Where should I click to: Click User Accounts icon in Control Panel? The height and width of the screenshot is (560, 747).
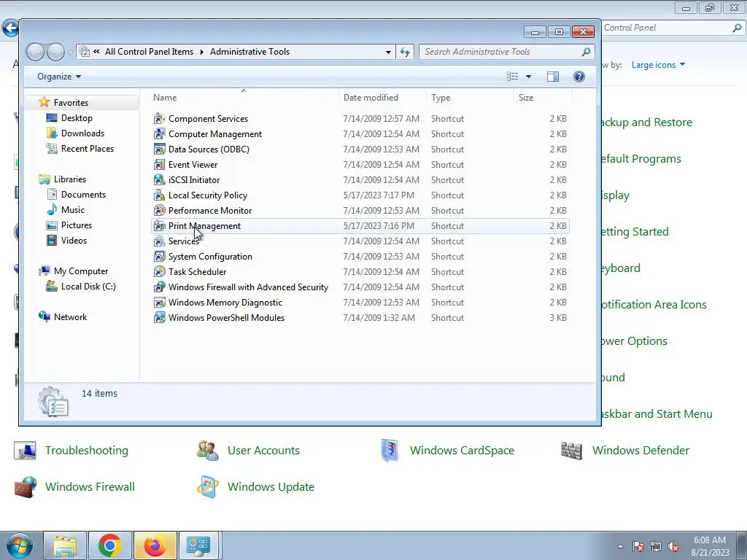click(x=208, y=451)
